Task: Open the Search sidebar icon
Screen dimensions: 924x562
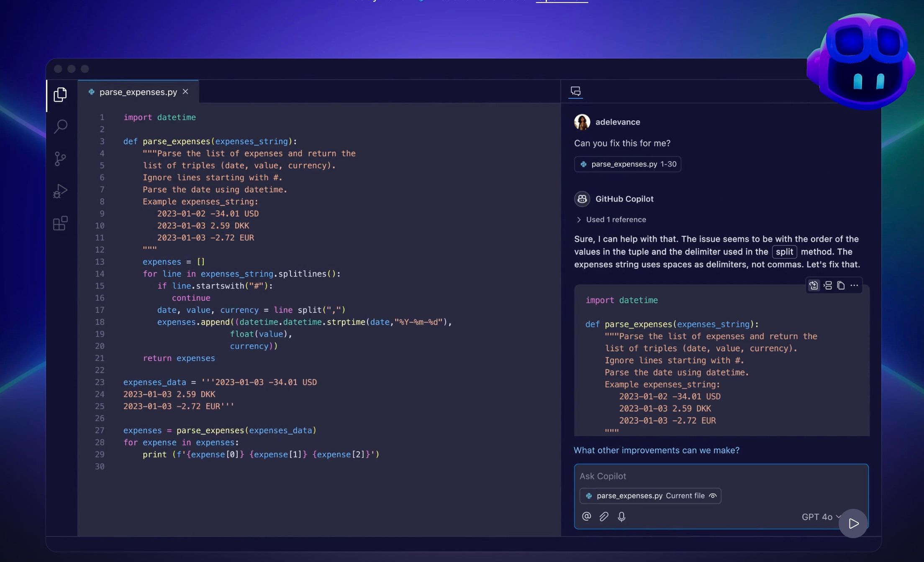Action: point(60,126)
